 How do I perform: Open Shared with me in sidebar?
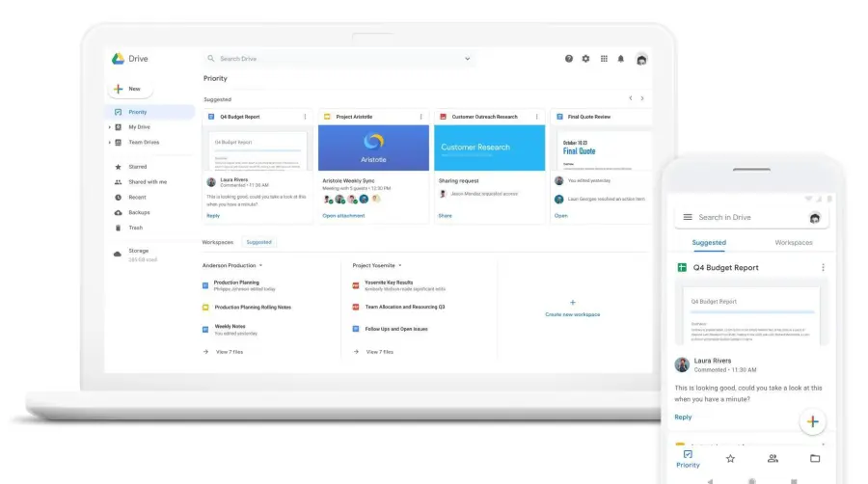pyautogui.click(x=148, y=182)
